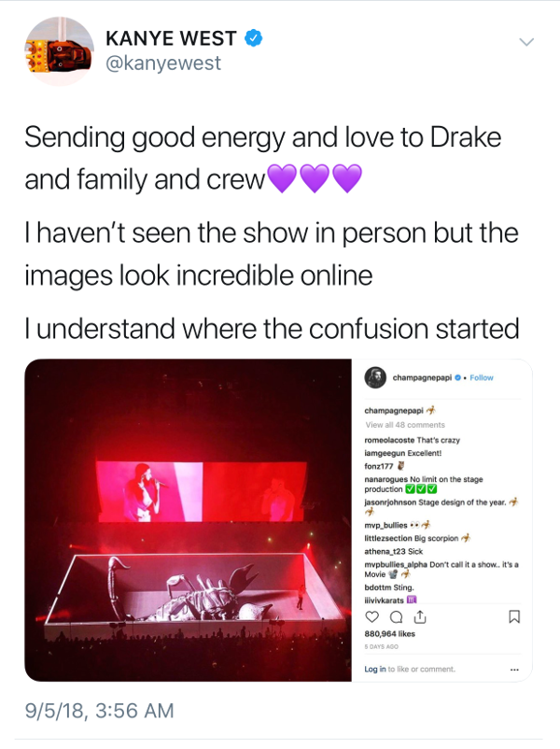Click the mvpbullies_alpha commenter username
Viewport: 560px width, 749px height.
pos(396,565)
